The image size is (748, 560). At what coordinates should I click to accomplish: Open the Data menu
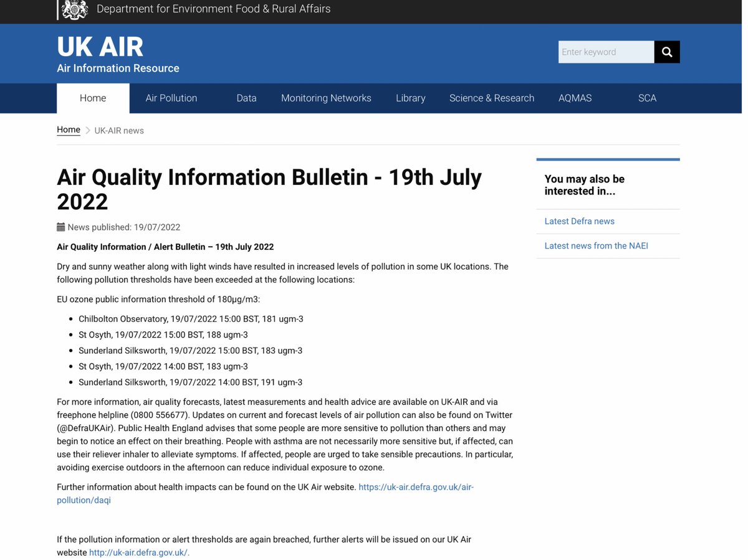pyautogui.click(x=247, y=98)
